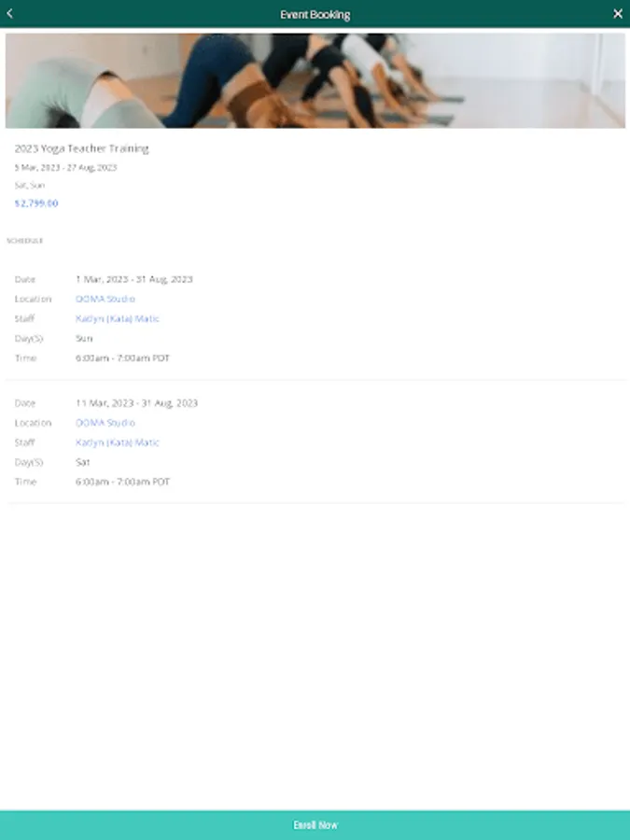Open DOMA Studio location in Sunday schedule
The width and height of the screenshot is (630, 840).
coord(105,299)
